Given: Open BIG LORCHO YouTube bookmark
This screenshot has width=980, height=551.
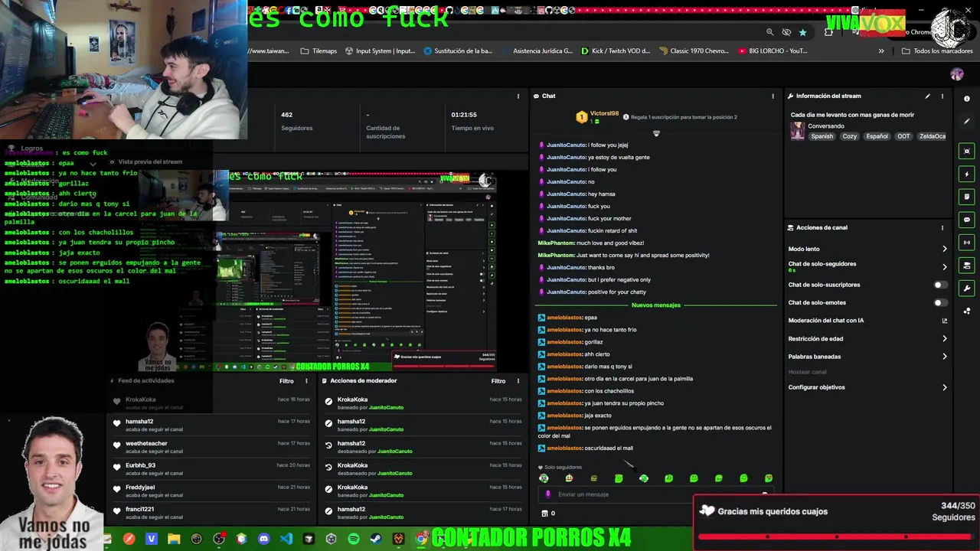Looking at the screenshot, I should (x=773, y=51).
